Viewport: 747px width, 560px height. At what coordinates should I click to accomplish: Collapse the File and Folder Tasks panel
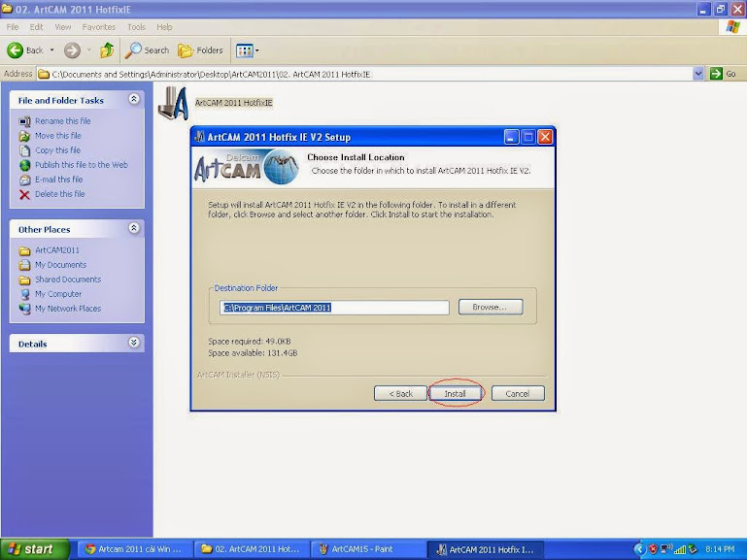pyautogui.click(x=134, y=99)
